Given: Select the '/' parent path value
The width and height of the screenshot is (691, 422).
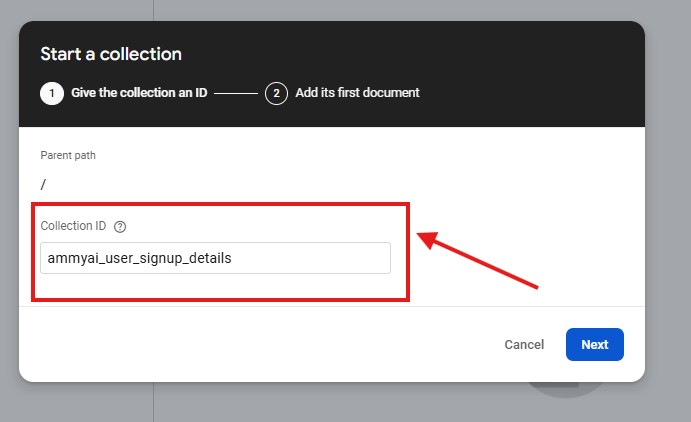Looking at the screenshot, I should (x=43, y=184).
